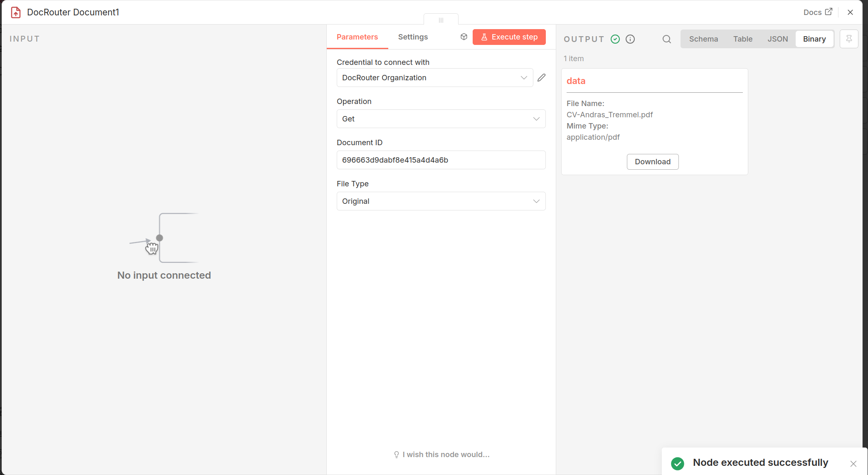Open the Docs external link
868x475 pixels.
pos(818,12)
